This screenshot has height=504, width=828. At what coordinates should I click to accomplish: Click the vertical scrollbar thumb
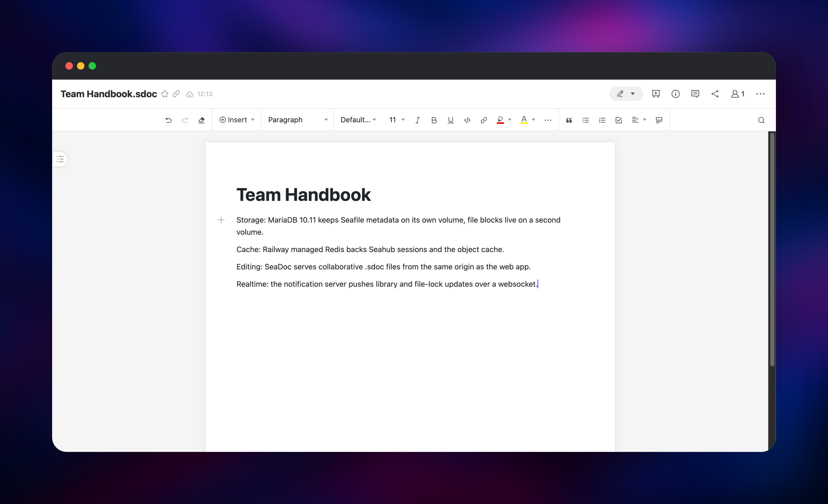click(772, 249)
